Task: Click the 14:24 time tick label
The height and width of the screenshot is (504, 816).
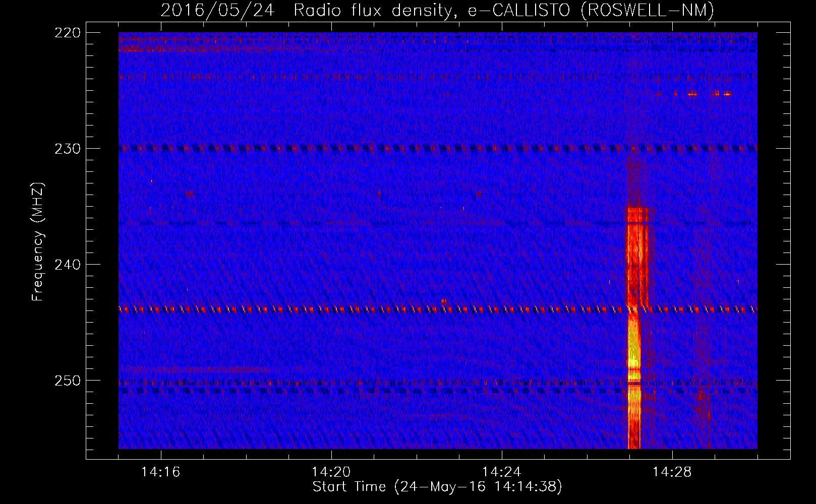Action: pos(501,472)
